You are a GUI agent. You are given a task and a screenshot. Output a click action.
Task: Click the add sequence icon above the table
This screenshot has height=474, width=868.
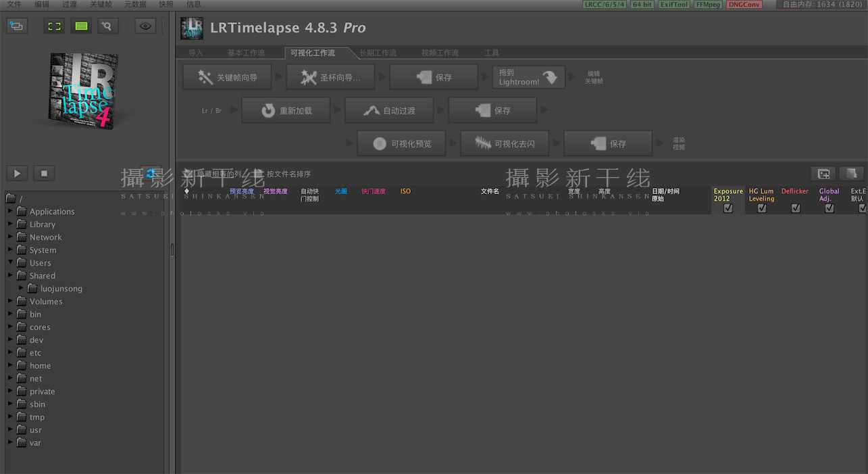[823, 174]
